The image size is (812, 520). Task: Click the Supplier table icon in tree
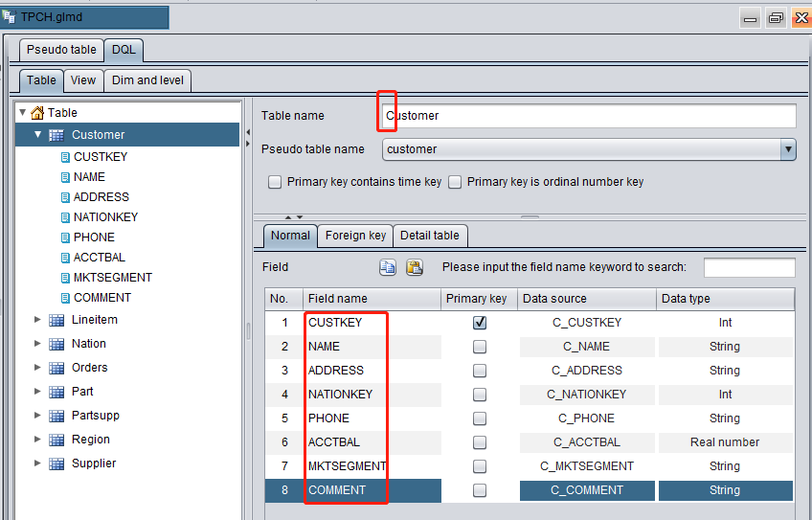point(56,463)
